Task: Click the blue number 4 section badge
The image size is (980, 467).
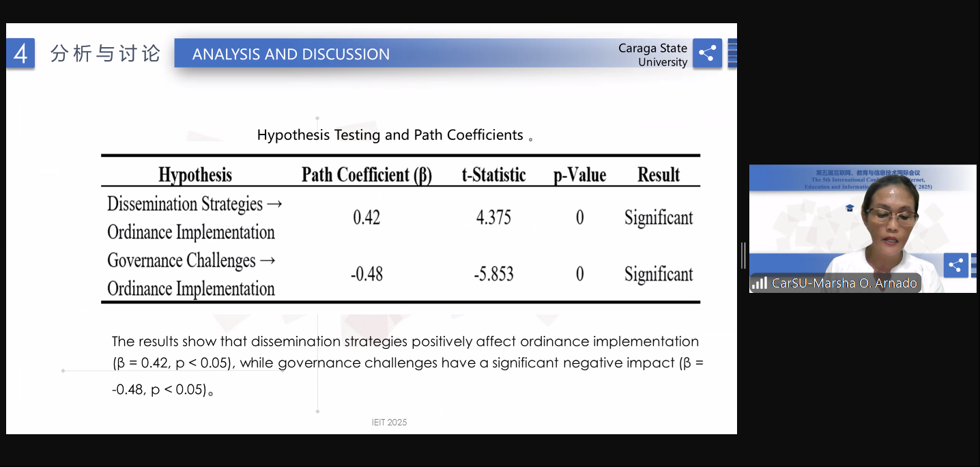Action: coord(20,53)
